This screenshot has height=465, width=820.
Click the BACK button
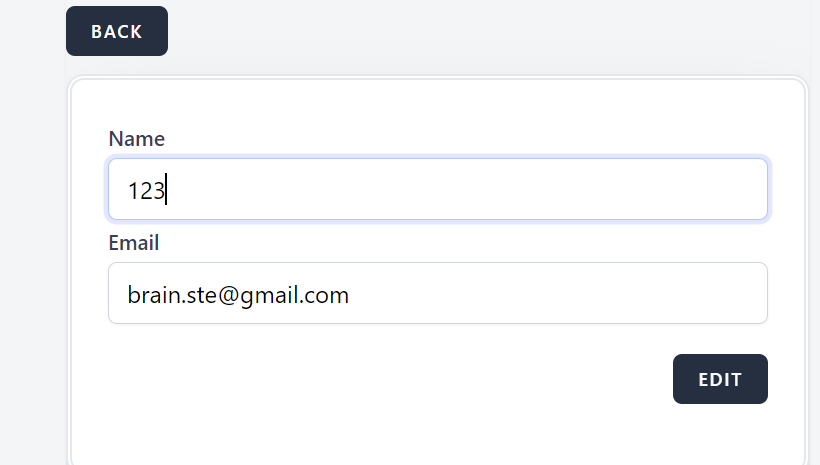tap(117, 31)
